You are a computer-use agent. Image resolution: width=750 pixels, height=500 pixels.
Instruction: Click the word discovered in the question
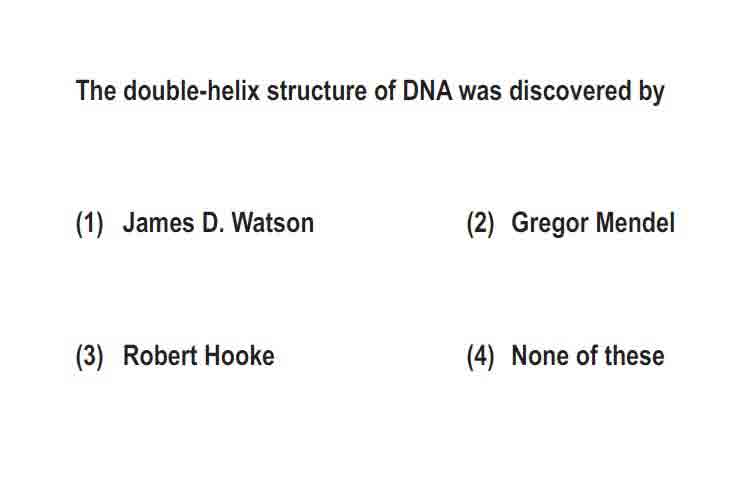pyautogui.click(x=570, y=90)
